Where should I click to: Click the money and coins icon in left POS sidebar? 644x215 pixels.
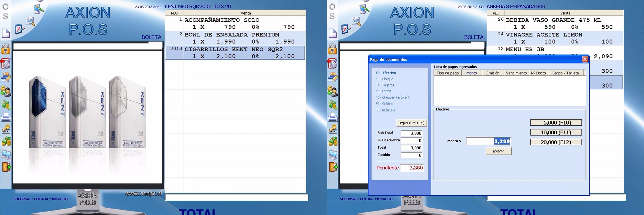coord(6,142)
